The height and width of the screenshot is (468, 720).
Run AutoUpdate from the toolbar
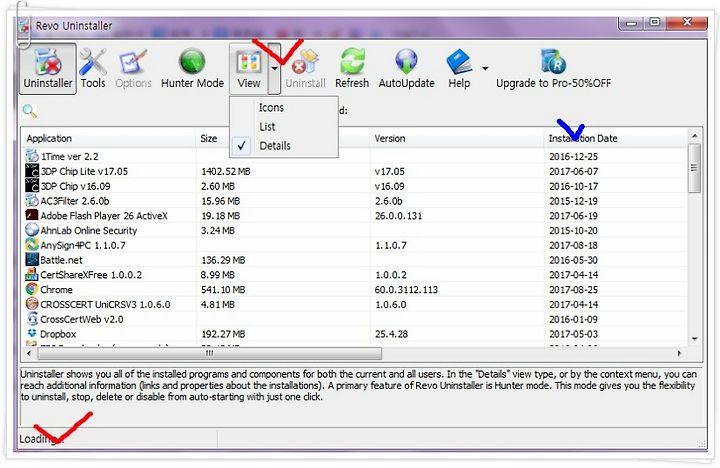tap(406, 69)
